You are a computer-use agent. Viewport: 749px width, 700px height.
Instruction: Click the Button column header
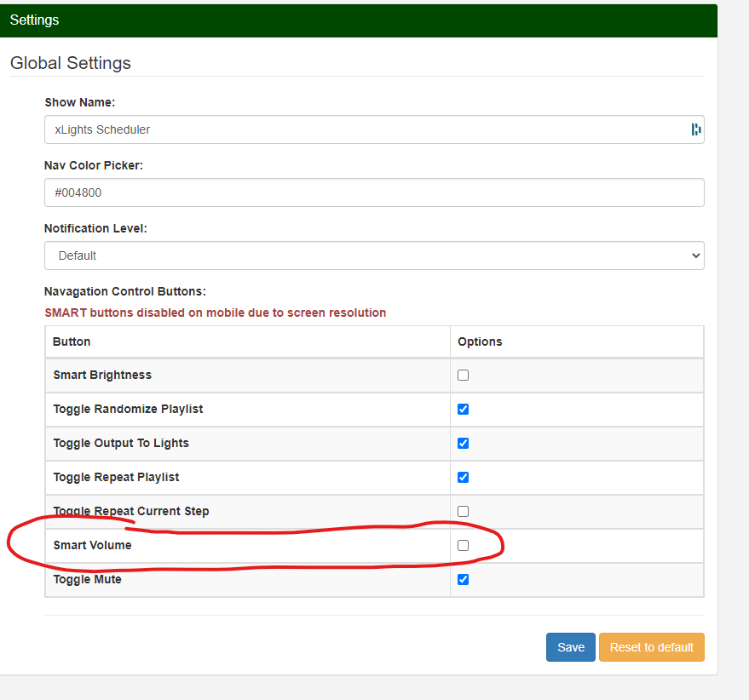pos(71,341)
